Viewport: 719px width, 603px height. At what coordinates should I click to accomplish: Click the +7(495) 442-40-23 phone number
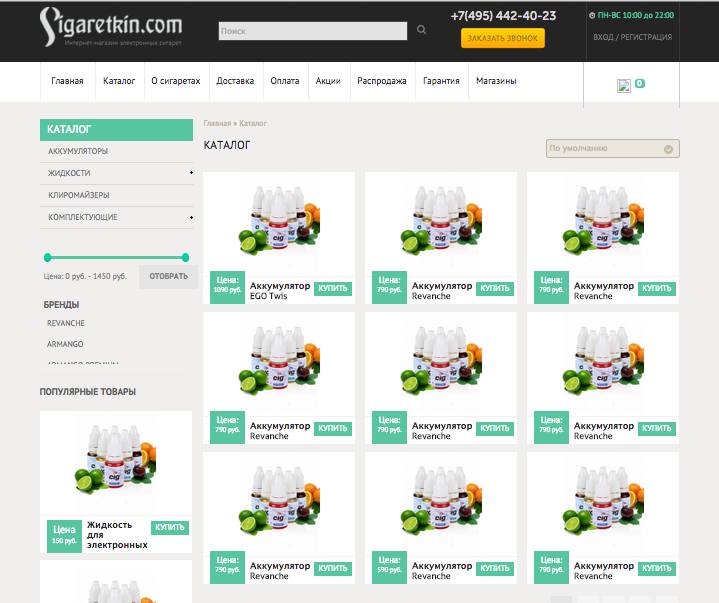click(503, 16)
